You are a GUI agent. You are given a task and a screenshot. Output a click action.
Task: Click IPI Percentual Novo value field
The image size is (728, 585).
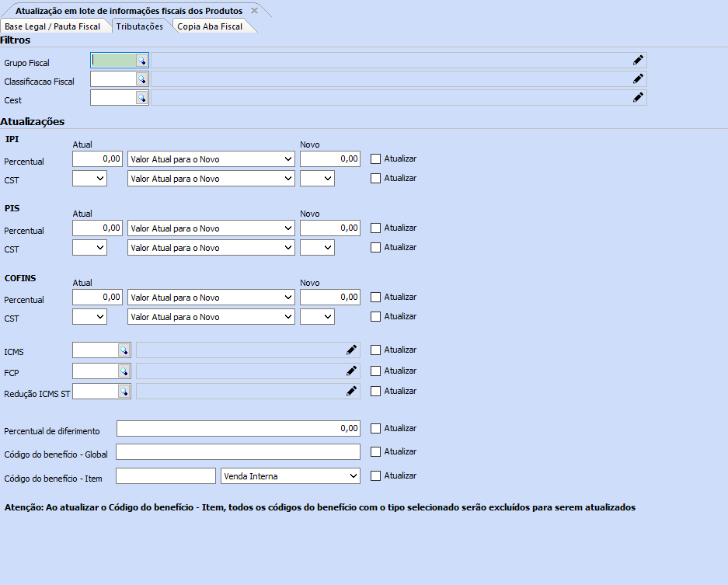point(330,158)
